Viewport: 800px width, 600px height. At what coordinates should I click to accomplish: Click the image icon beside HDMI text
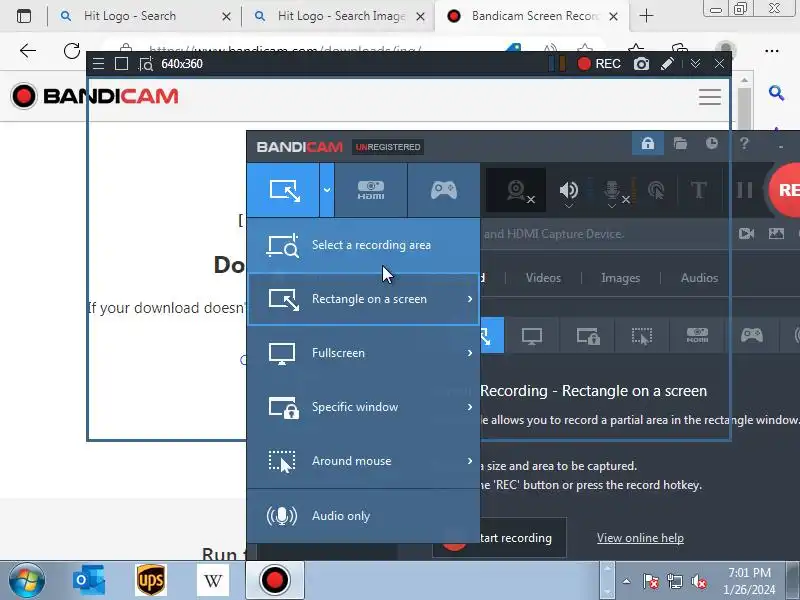[776, 234]
